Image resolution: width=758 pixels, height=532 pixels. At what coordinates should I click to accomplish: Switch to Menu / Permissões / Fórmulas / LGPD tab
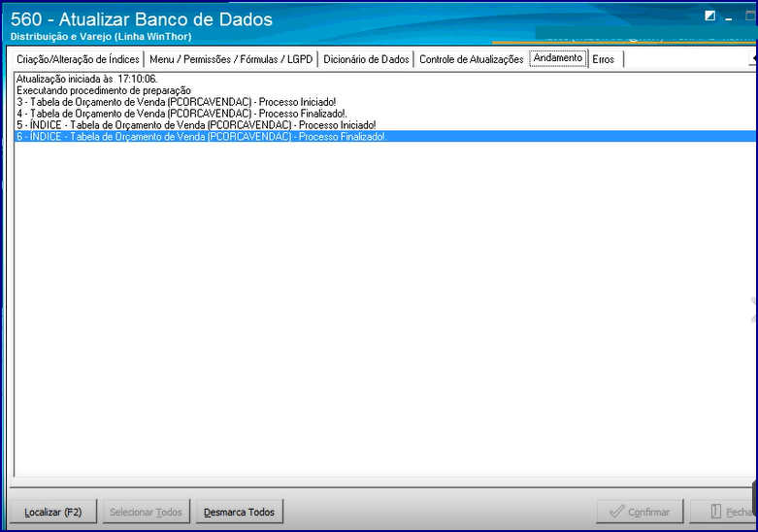[x=231, y=59]
